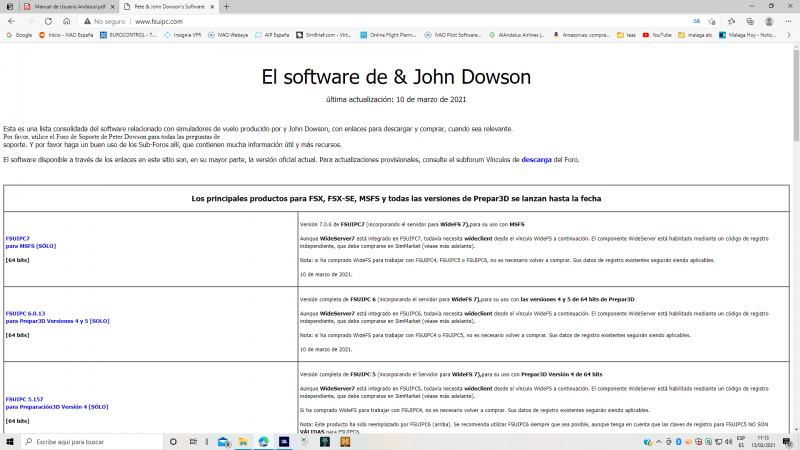800x450 pixels.
Task: Open the user profile icon
Action: (769, 21)
